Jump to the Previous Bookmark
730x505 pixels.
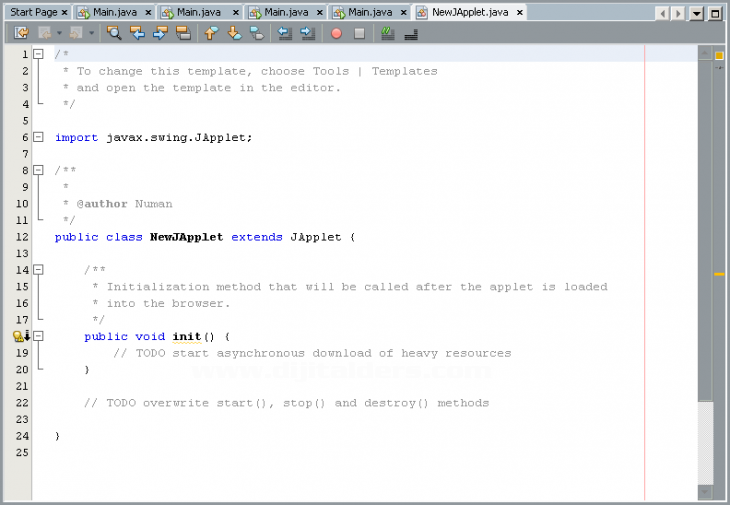pos(211,33)
